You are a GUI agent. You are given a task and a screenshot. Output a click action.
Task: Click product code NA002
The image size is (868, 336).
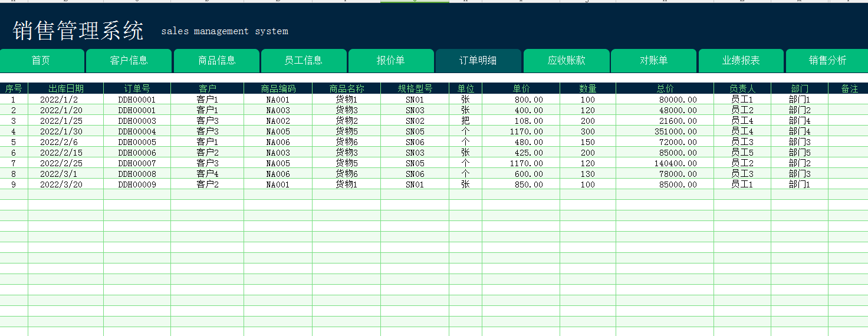278,121
